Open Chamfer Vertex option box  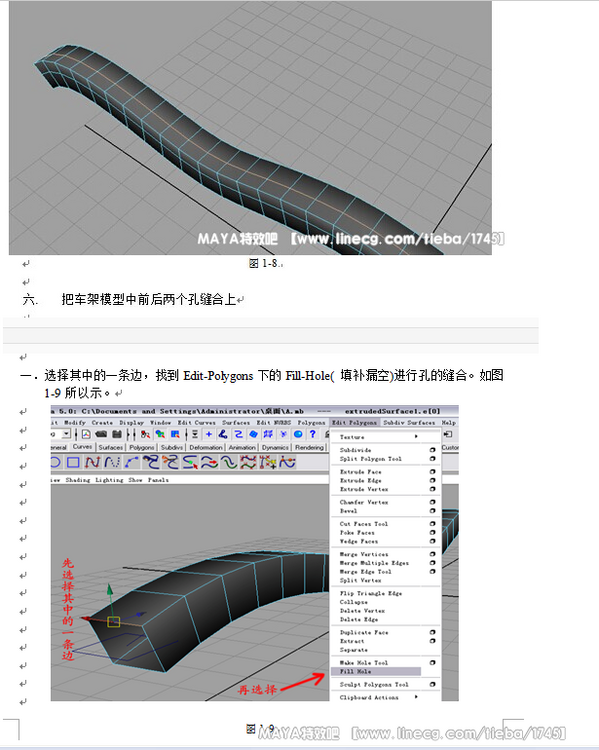[x=433, y=502]
